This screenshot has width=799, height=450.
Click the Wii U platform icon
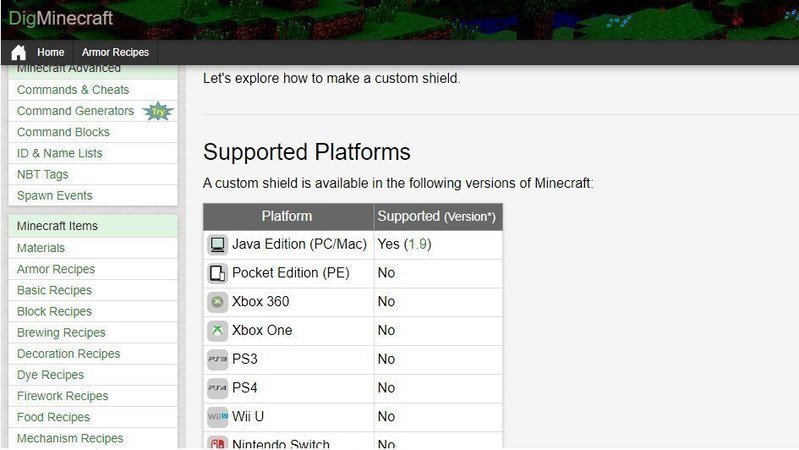(x=218, y=417)
